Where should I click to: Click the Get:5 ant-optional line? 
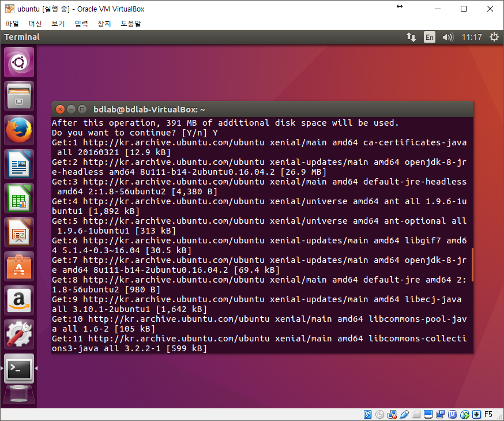point(259,226)
